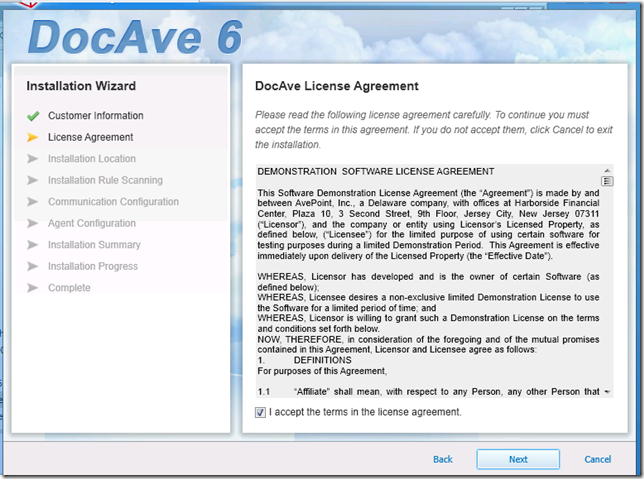Image resolution: width=644 pixels, height=479 pixels.
Task: Go Back to previous step
Action: click(x=443, y=459)
